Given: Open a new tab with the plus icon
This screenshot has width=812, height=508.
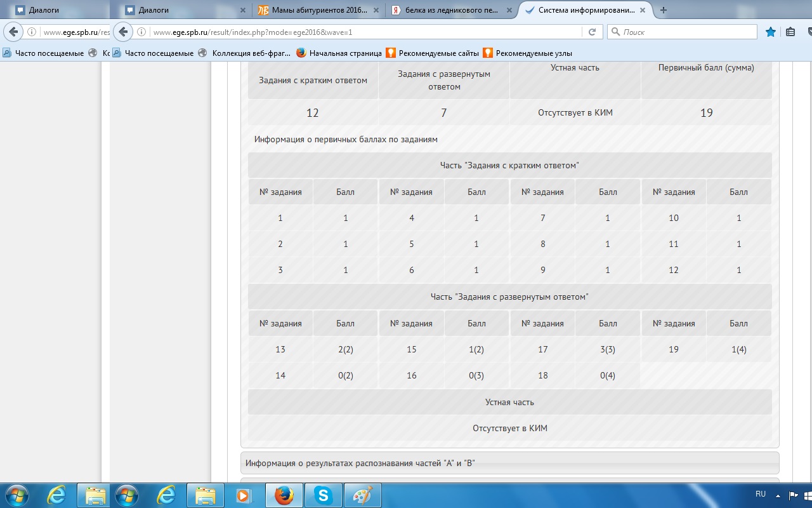Looking at the screenshot, I should [x=664, y=10].
